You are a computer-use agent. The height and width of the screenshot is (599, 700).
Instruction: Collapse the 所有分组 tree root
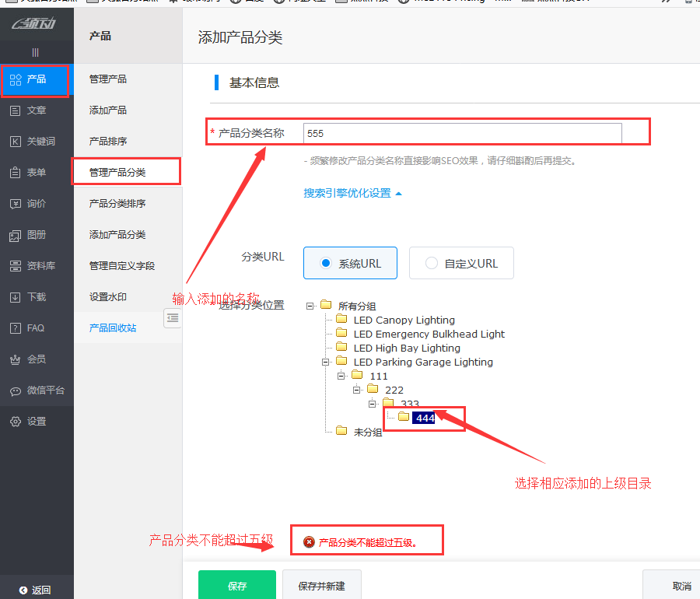[x=310, y=306]
